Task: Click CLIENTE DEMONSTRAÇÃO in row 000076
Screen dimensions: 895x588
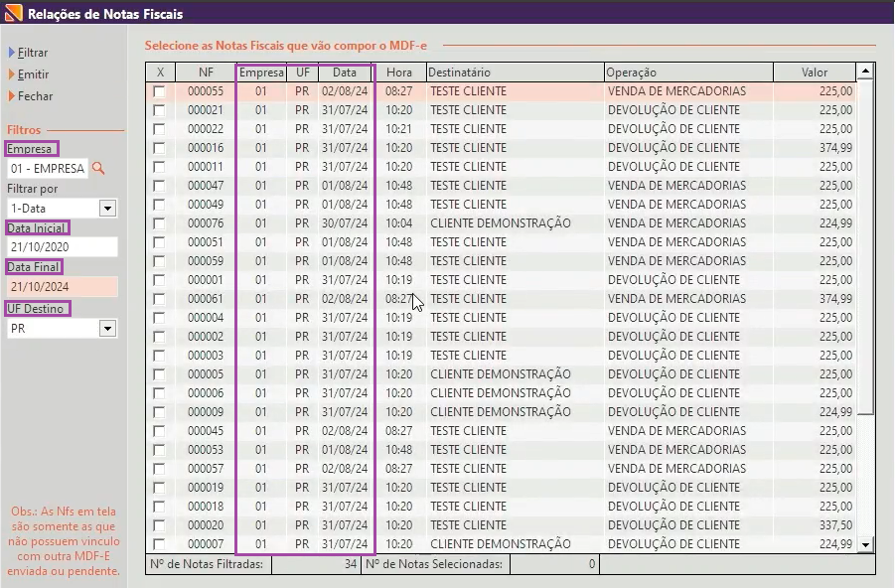Action: pyautogui.click(x=501, y=223)
